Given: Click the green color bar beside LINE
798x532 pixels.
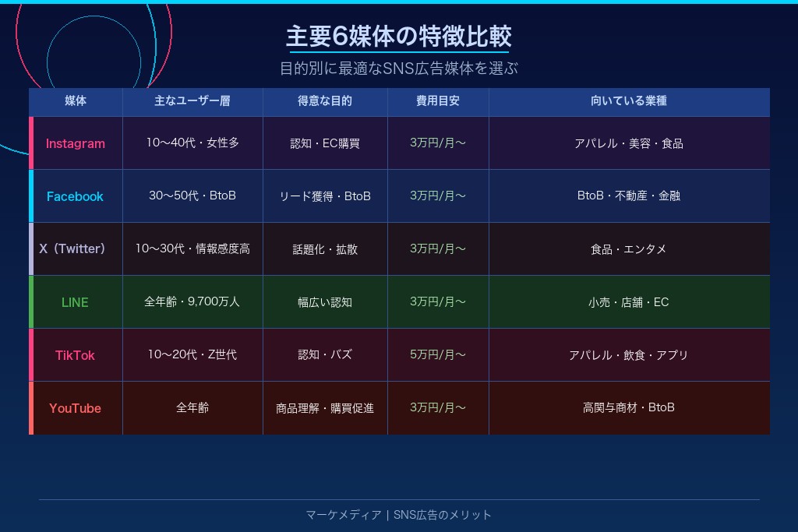Looking at the screenshot, I should (31, 302).
